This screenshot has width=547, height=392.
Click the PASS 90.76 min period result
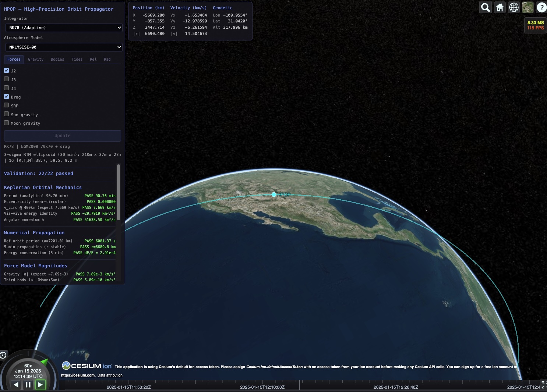(100, 196)
